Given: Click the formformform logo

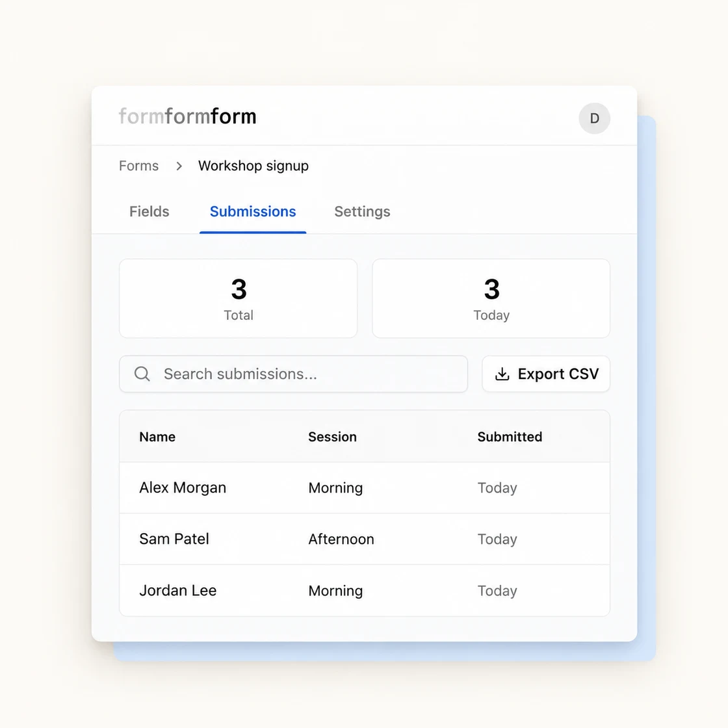Looking at the screenshot, I should click(x=188, y=116).
